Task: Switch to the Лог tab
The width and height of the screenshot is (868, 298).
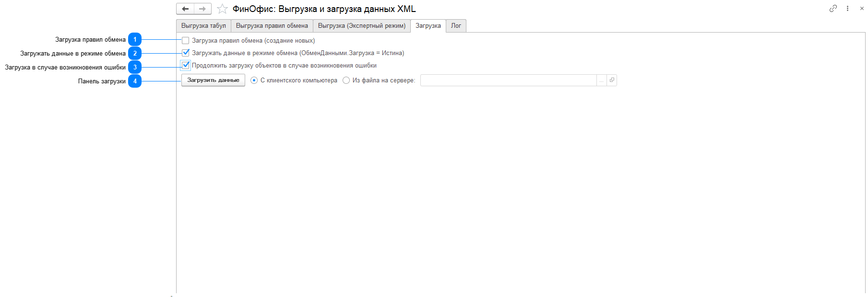Action: tap(456, 26)
